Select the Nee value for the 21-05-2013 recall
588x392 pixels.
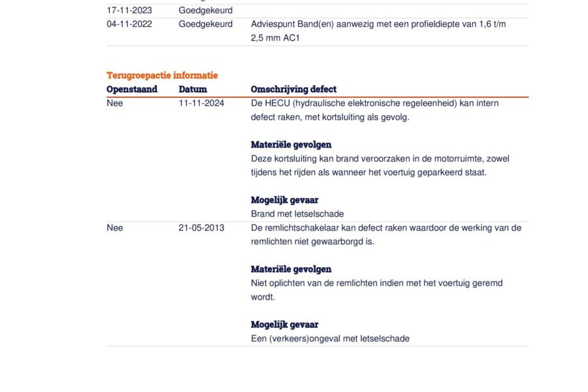tap(115, 227)
